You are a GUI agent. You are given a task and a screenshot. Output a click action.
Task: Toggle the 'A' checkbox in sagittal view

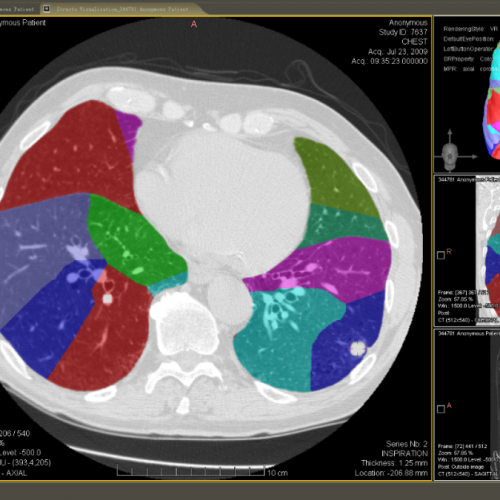pyautogui.click(x=441, y=409)
